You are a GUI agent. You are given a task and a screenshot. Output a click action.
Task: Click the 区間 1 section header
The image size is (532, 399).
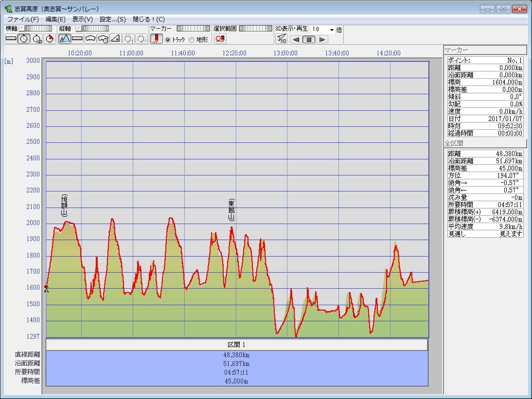[x=236, y=345]
